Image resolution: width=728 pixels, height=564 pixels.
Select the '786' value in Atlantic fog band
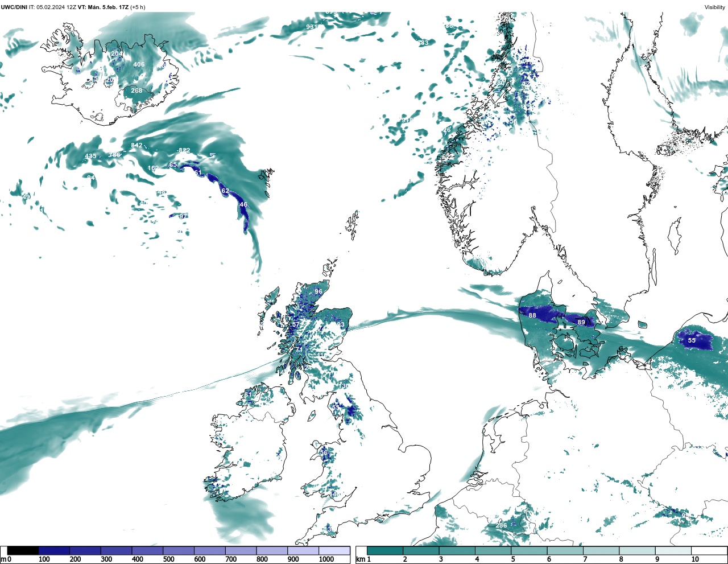115,155
